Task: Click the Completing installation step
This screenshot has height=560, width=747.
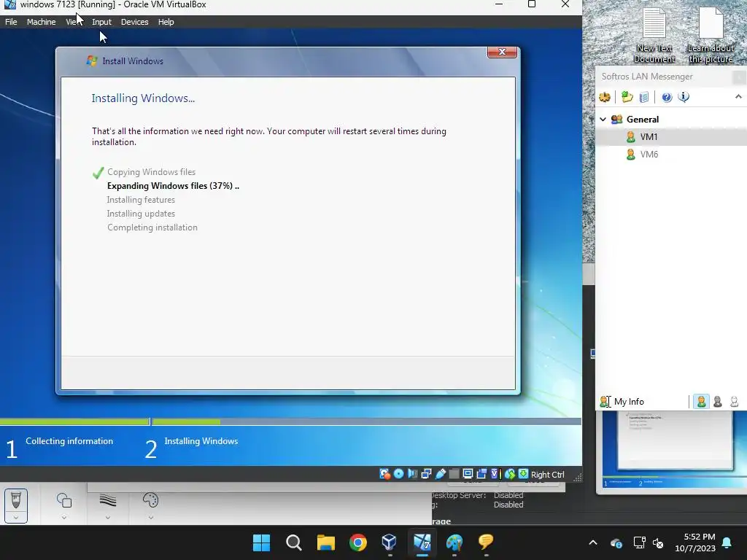Action: pos(152,227)
